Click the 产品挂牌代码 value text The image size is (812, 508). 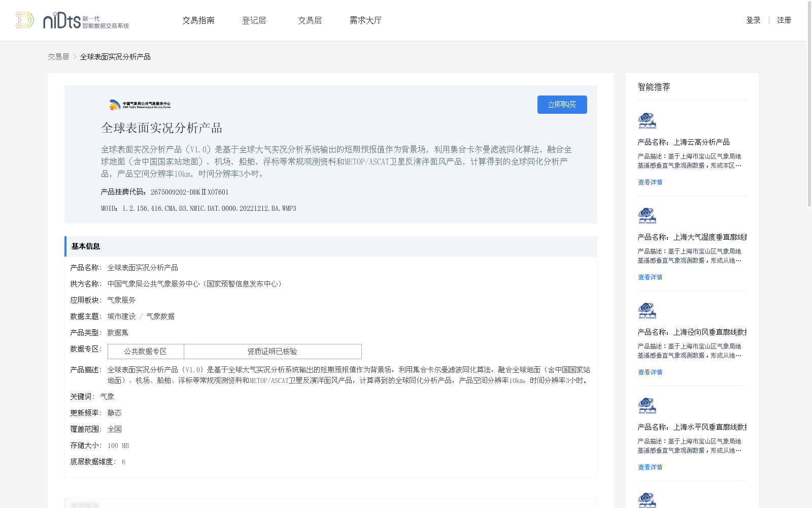[x=190, y=192]
